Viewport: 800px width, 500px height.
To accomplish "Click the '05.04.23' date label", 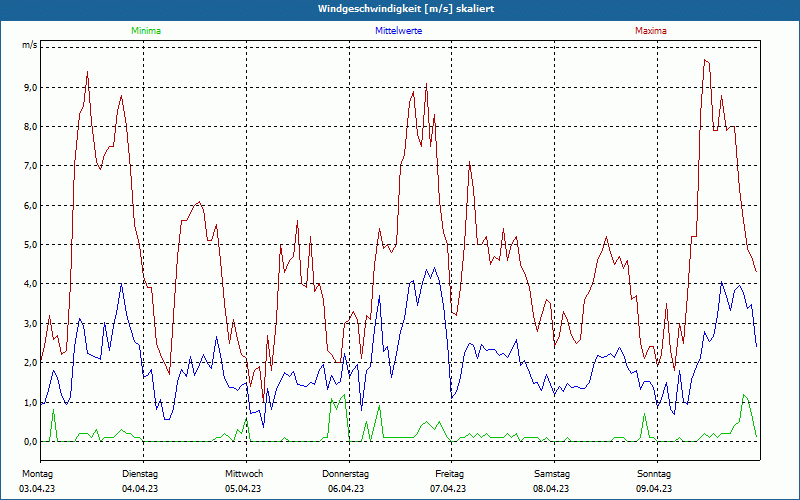I will [x=243, y=489].
